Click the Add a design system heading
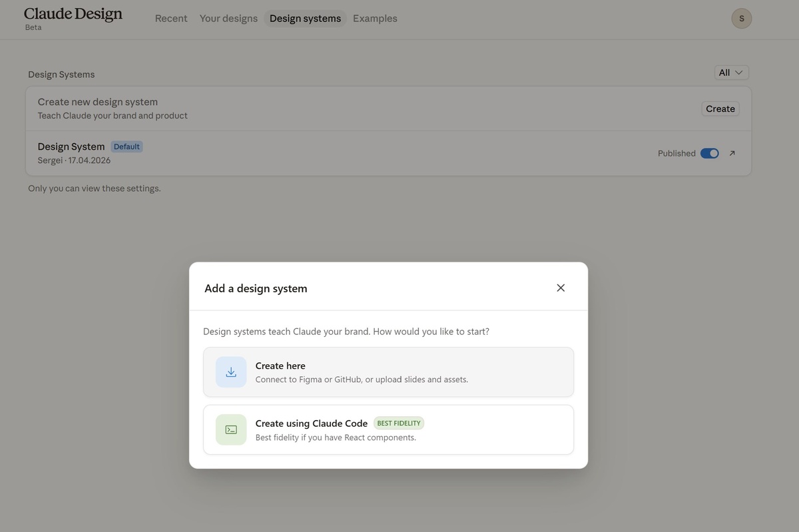Screen dimensions: 799x532 click(x=256, y=288)
